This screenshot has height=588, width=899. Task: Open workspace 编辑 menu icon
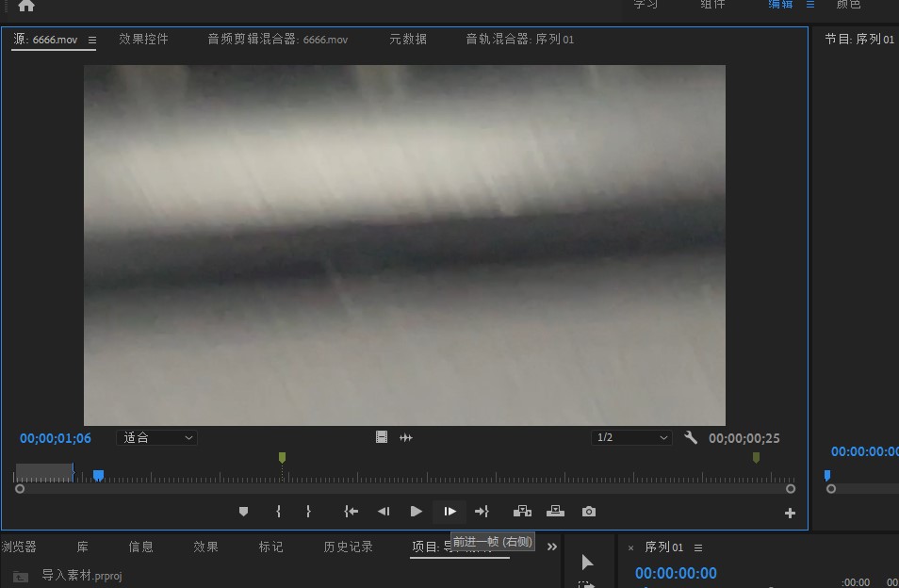(810, 4)
